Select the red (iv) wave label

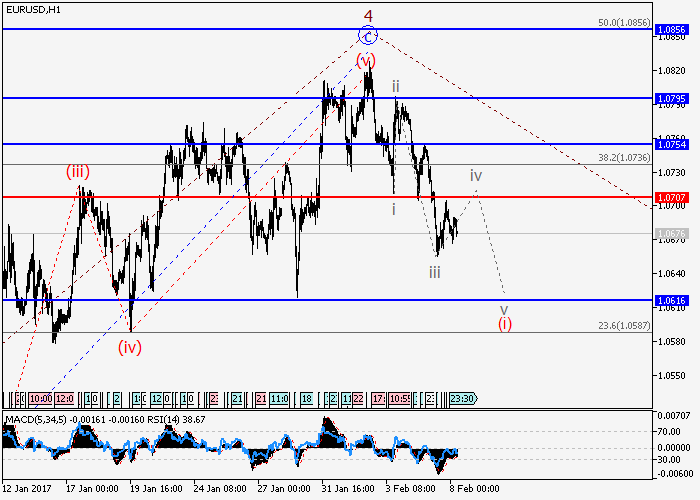pyautogui.click(x=130, y=347)
